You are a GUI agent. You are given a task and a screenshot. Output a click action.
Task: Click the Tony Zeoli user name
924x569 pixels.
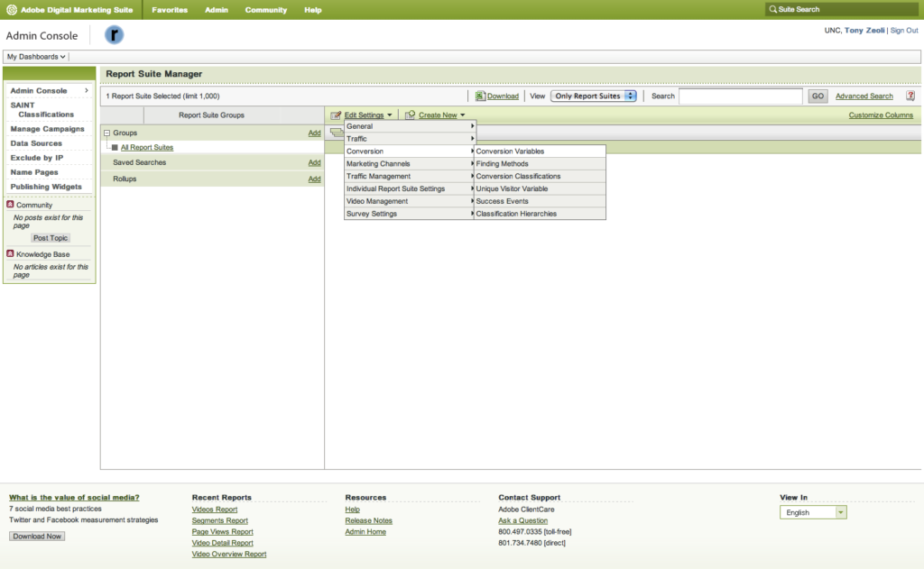pos(864,30)
